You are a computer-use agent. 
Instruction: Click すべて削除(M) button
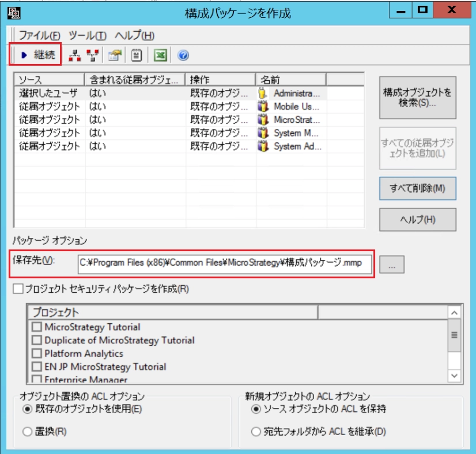(417, 188)
